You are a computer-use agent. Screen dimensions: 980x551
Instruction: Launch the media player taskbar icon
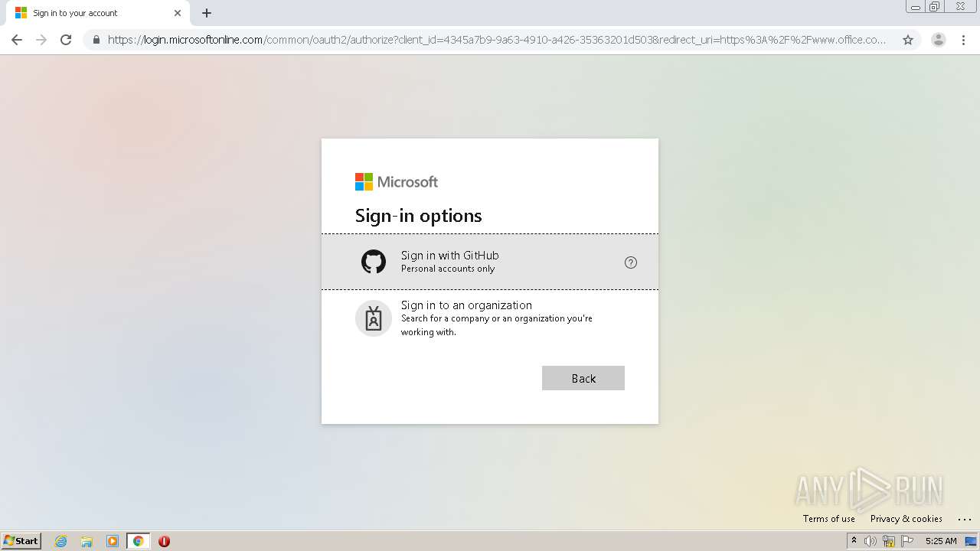[113, 541]
